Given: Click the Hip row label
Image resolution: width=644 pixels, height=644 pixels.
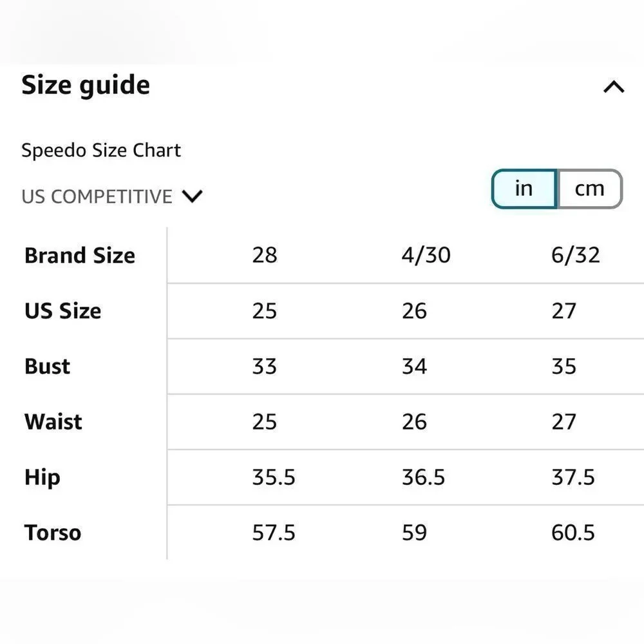Looking at the screenshot, I should [x=43, y=478].
